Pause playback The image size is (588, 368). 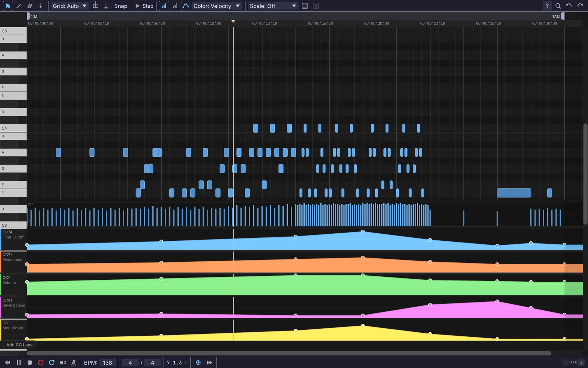19,362
